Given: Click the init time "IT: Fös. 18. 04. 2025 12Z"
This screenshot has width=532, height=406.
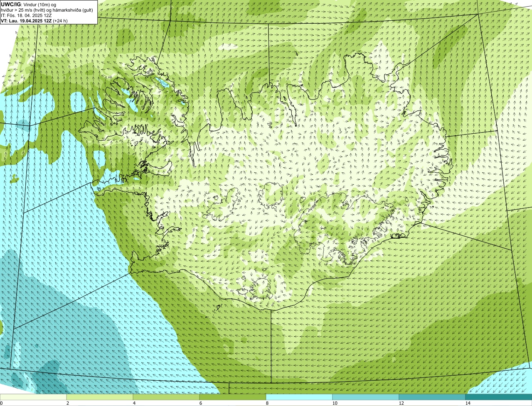Looking at the screenshot, I should click(x=26, y=15).
